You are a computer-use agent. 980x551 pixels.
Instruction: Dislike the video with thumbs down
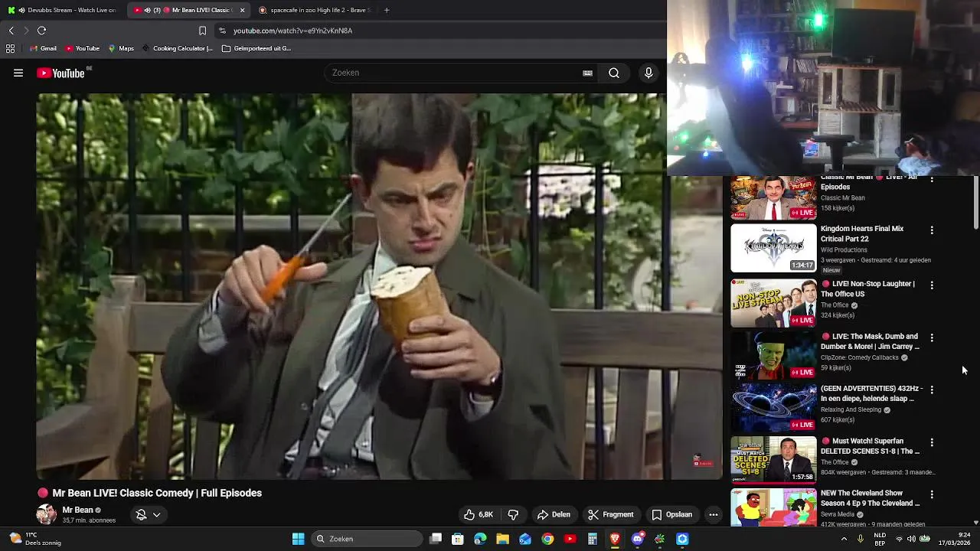(513, 514)
